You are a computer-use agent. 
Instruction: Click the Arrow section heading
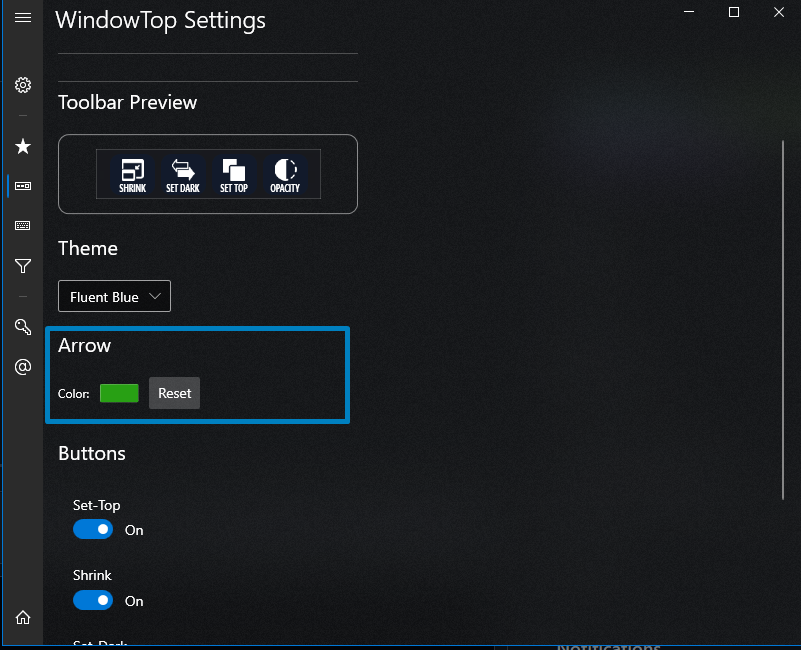pos(84,345)
